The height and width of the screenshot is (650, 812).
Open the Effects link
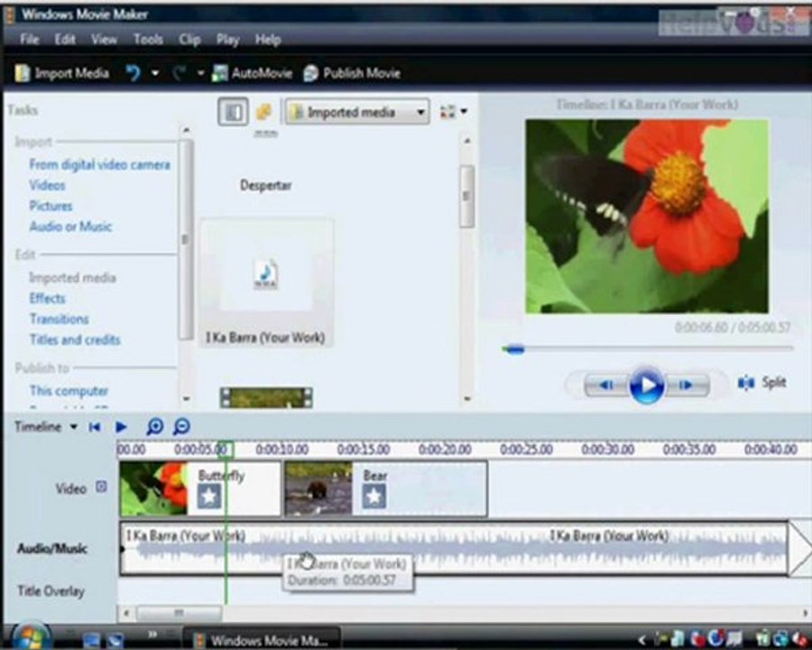click(x=47, y=298)
